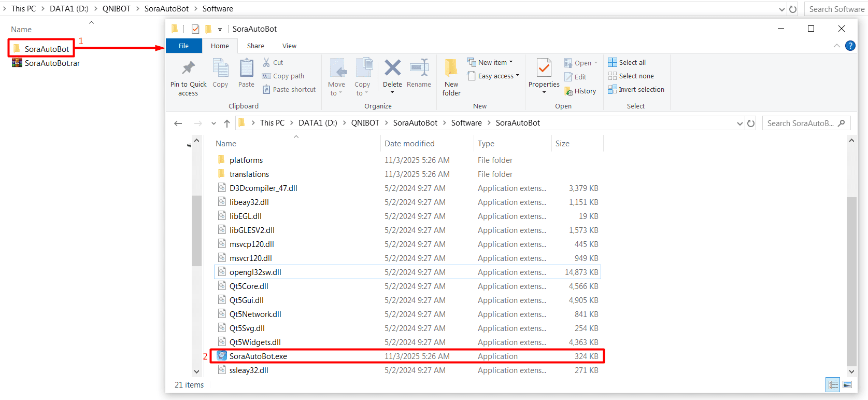868x400 pixels.
Task: Click the Back arrow in navigation bar
Action: (178, 123)
